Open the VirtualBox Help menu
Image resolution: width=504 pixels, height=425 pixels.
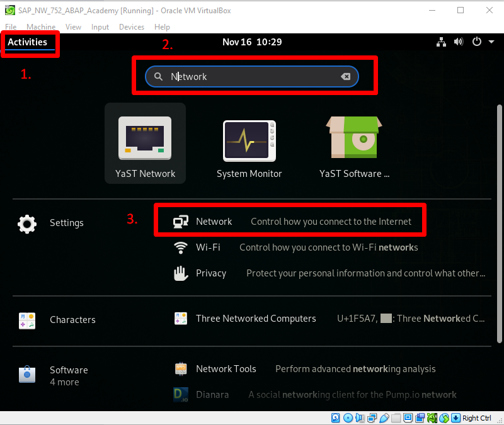coord(162,27)
